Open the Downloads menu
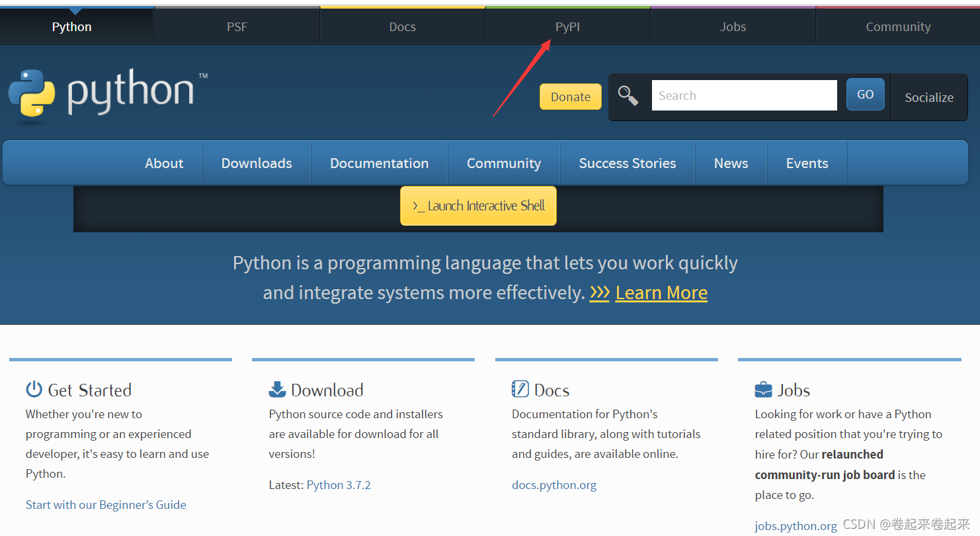The image size is (980, 536). tap(257, 163)
